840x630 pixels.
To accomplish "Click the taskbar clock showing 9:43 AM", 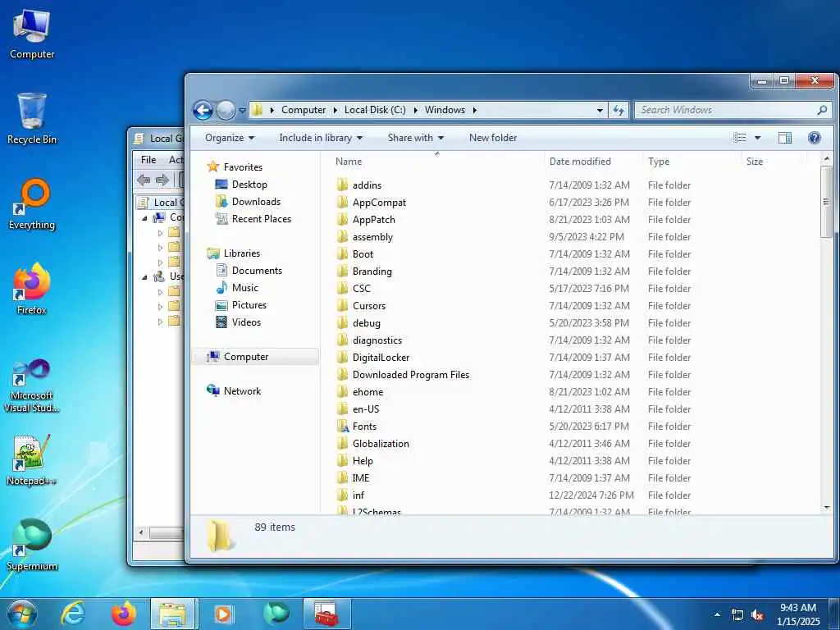I will click(x=797, y=614).
